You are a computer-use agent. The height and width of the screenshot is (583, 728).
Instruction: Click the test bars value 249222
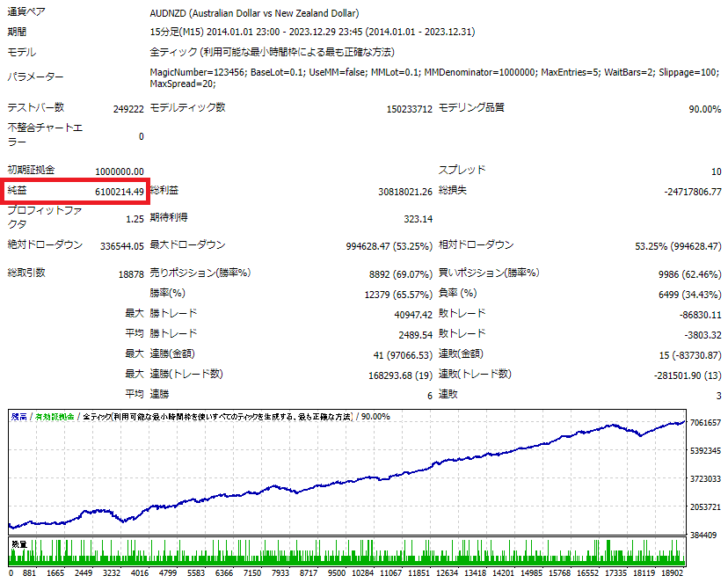tap(128, 109)
